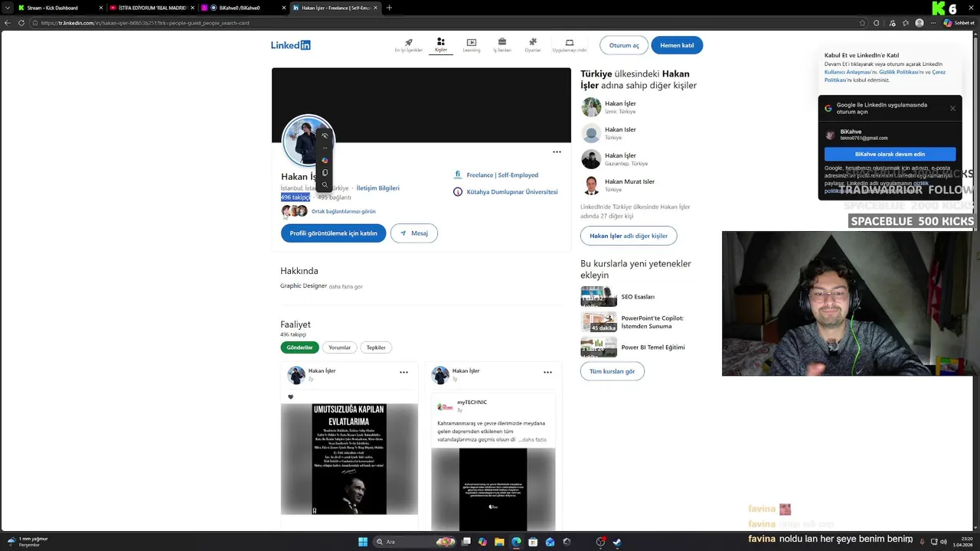Click taskbar Ara search box
Screen dimensions: 980x551
coord(413,542)
